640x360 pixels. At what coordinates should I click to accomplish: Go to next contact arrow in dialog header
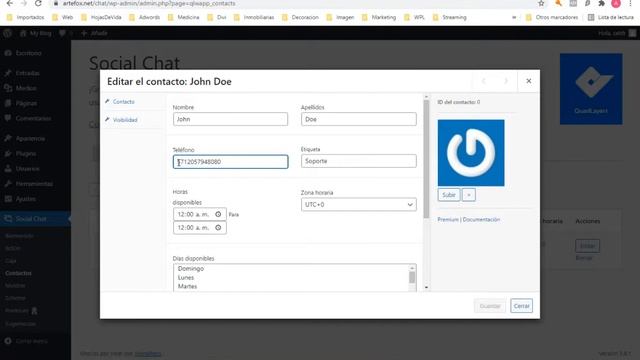pos(506,81)
